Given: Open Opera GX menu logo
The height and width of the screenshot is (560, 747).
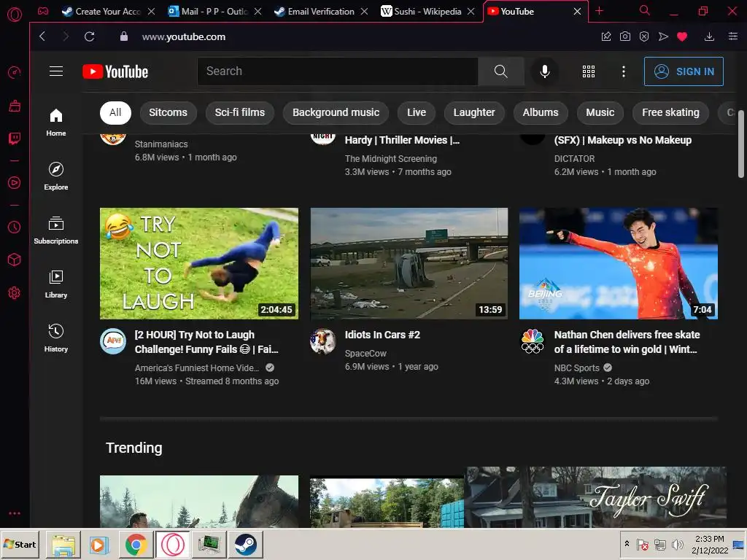Looking at the screenshot, I should click(x=15, y=15).
